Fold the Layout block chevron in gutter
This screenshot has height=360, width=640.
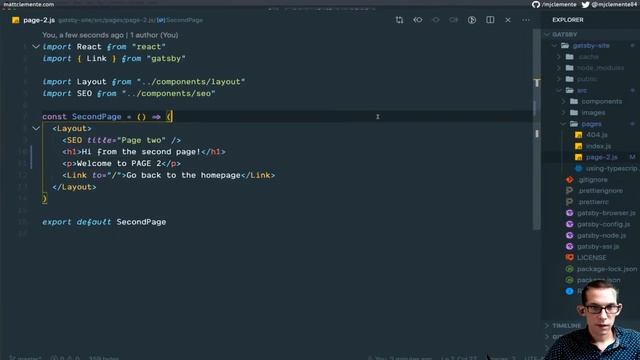pos(36,128)
